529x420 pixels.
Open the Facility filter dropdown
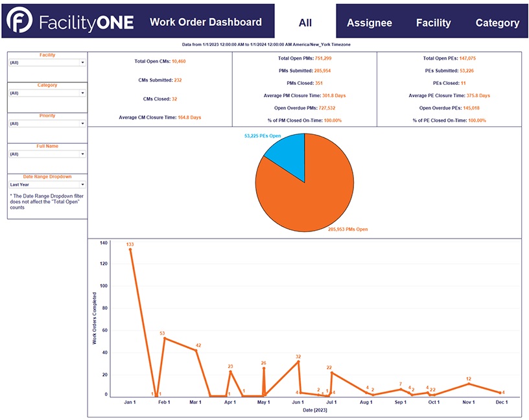(45, 62)
